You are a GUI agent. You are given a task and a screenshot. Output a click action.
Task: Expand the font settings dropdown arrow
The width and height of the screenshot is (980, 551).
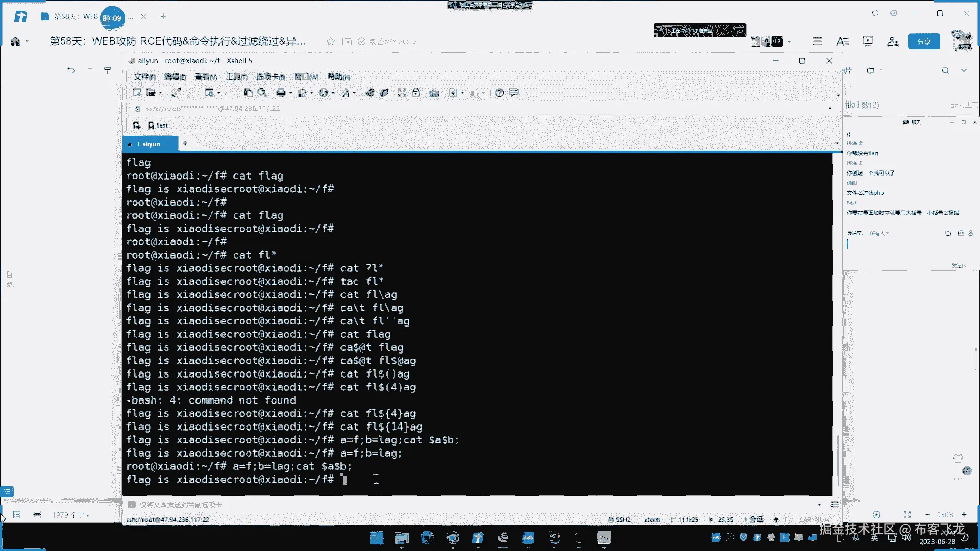coord(354,93)
